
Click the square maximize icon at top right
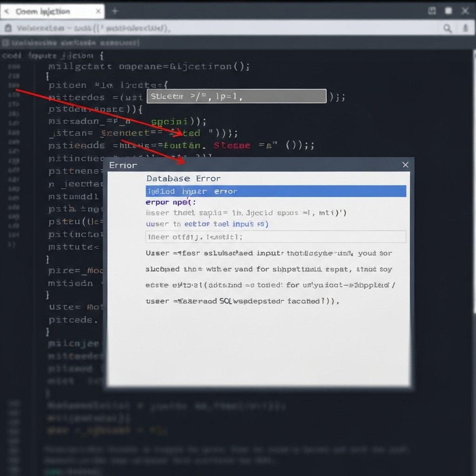tap(449, 11)
